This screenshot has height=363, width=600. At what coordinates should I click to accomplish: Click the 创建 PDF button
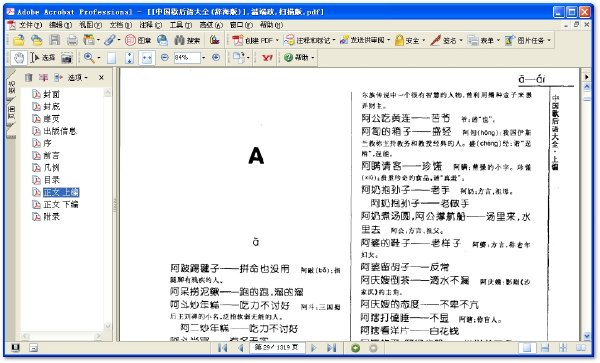point(255,40)
